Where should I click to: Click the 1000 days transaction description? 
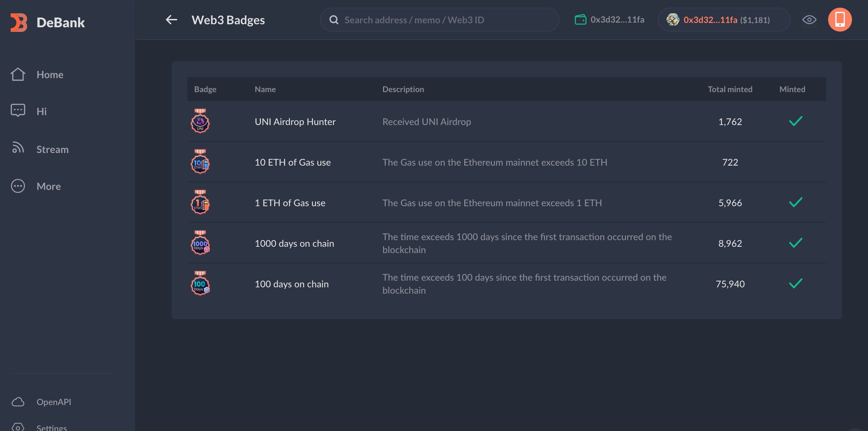click(x=527, y=243)
